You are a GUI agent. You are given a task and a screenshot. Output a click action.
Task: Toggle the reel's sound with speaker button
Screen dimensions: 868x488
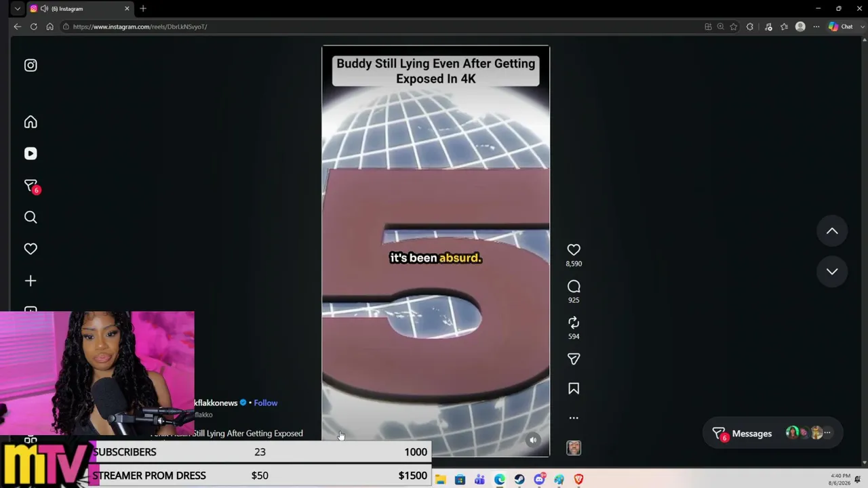click(x=533, y=441)
